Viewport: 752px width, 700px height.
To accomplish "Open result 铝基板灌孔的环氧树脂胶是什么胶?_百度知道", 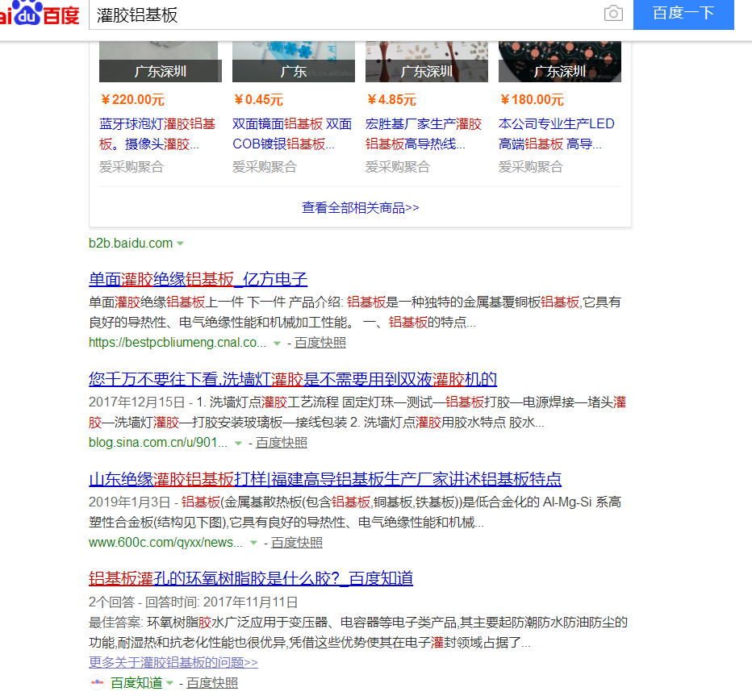I will (x=251, y=579).
